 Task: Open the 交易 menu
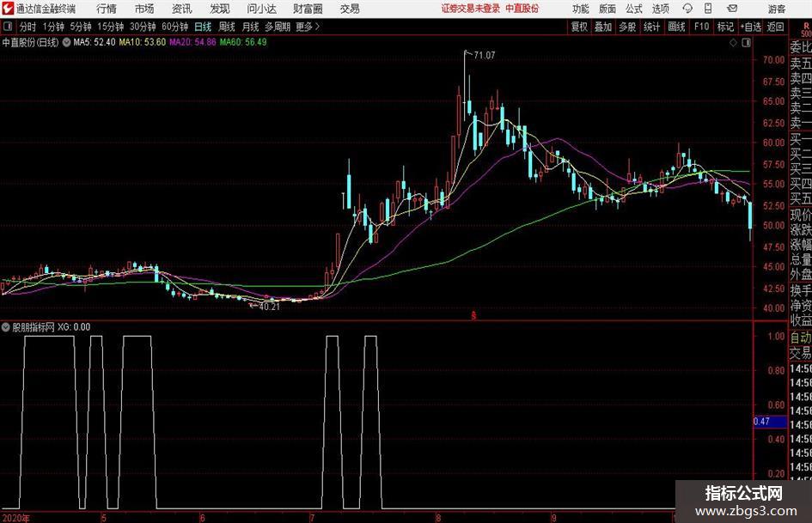(350, 9)
